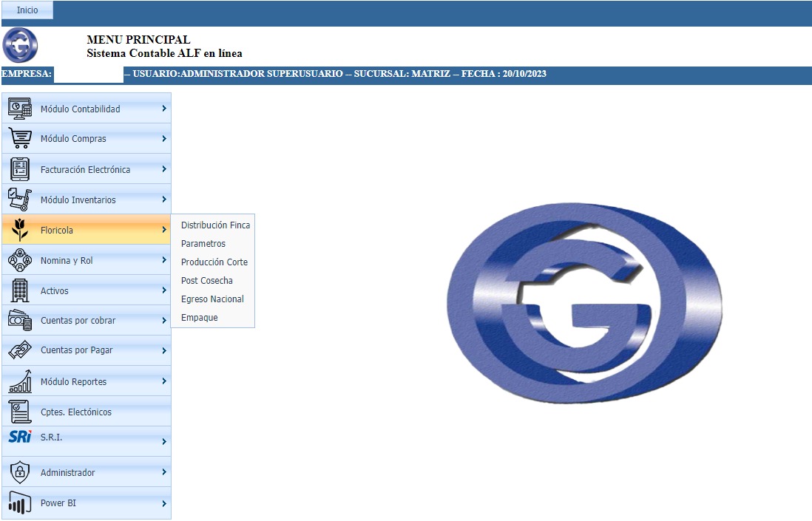Open the Inicio tab
The image size is (812, 521).
tap(27, 10)
